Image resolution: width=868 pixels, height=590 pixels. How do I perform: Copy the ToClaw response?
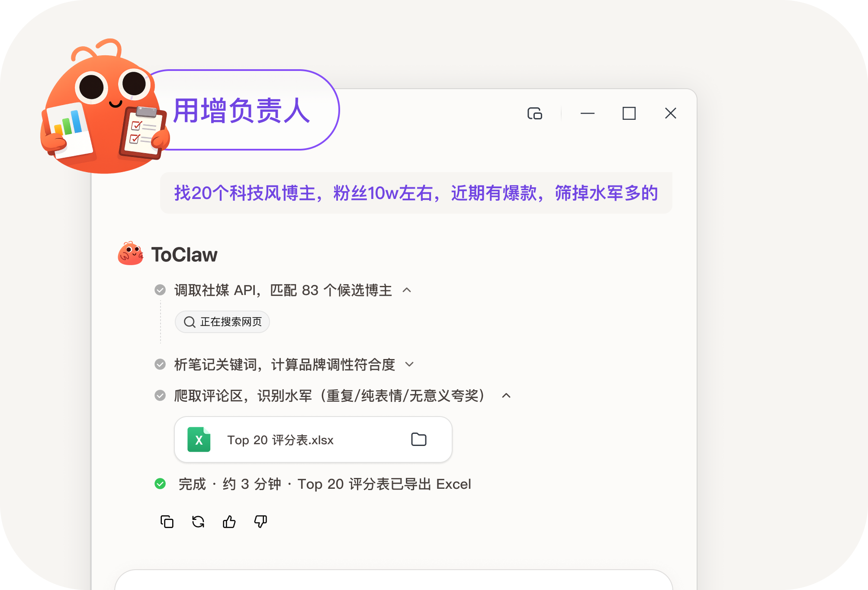pos(167,522)
